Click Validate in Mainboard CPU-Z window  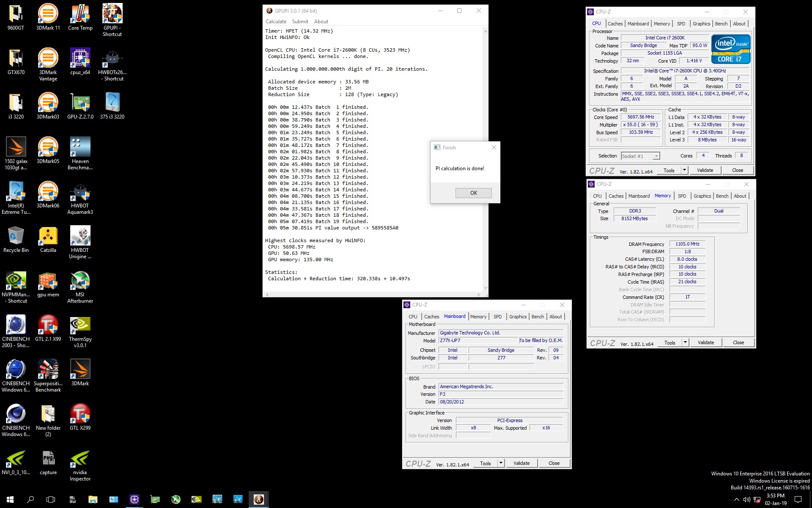pos(521,463)
